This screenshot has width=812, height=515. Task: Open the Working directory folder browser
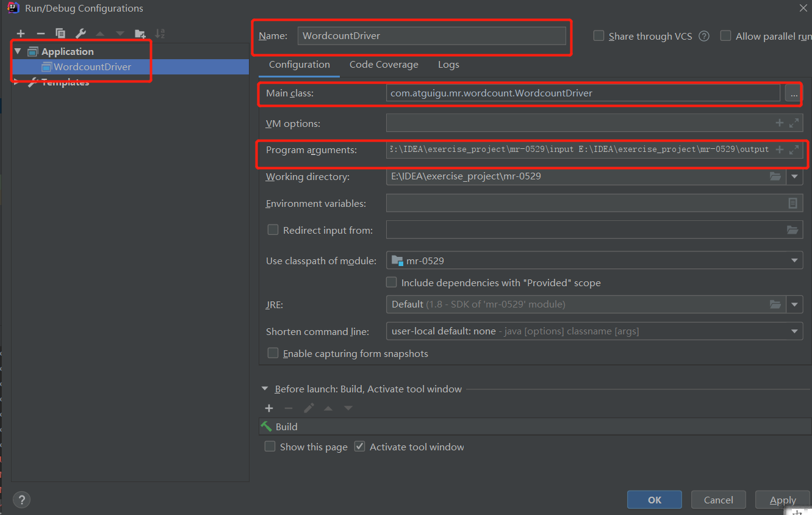pos(775,176)
